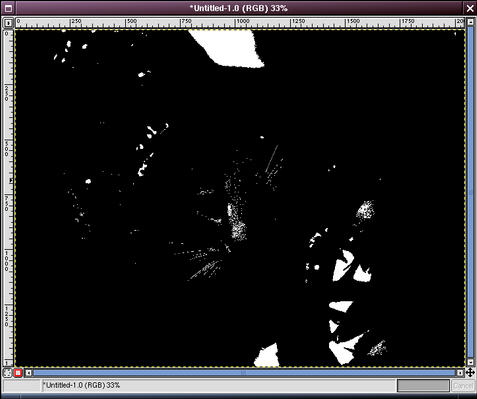Click the horizontal ruler at the 1000 mark
The height and width of the screenshot is (399, 477).
(x=236, y=23)
